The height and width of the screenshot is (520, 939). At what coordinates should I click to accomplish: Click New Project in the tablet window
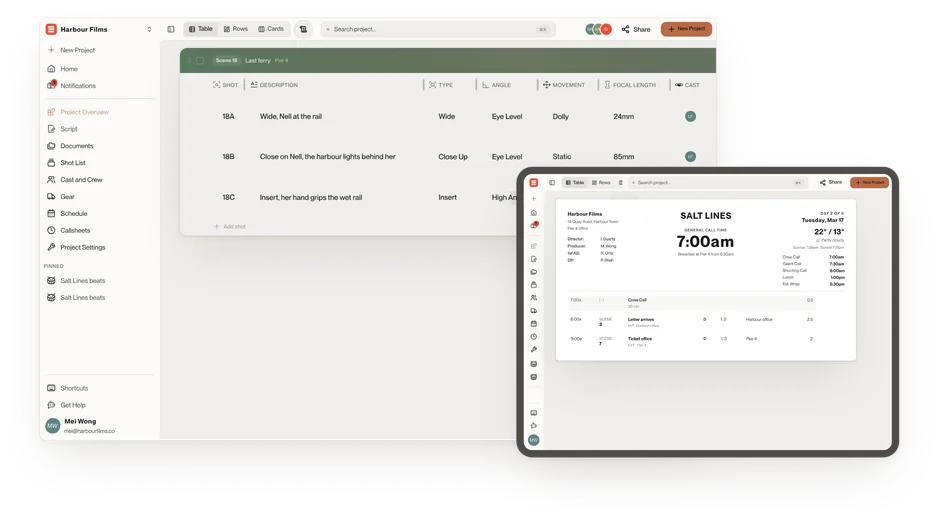point(870,182)
